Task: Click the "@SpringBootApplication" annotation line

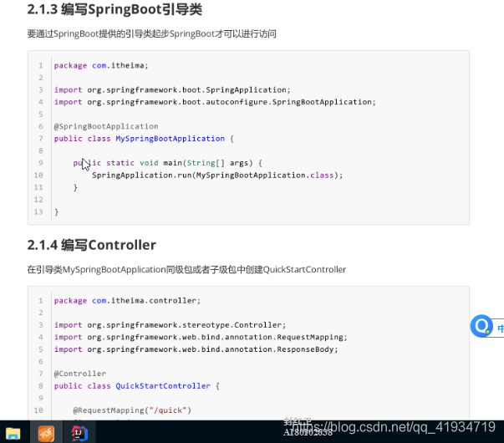Action: 106,126
